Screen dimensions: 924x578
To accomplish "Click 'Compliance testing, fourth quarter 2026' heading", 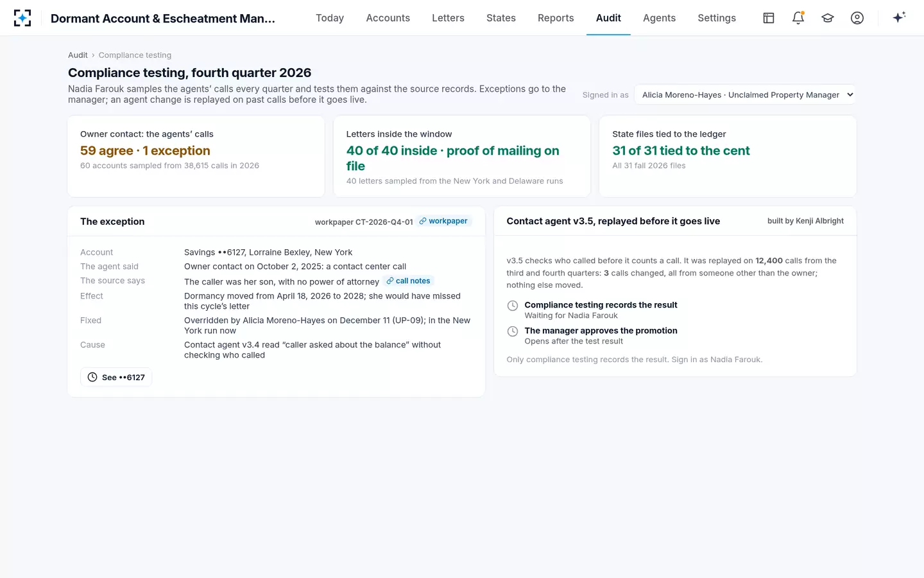I will [189, 73].
